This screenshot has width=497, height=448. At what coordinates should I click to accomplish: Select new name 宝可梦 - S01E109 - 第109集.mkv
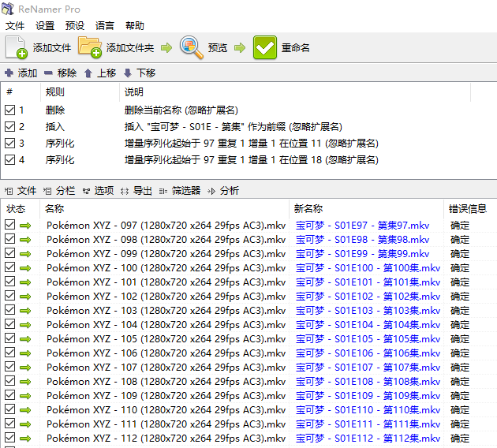pos(368,396)
